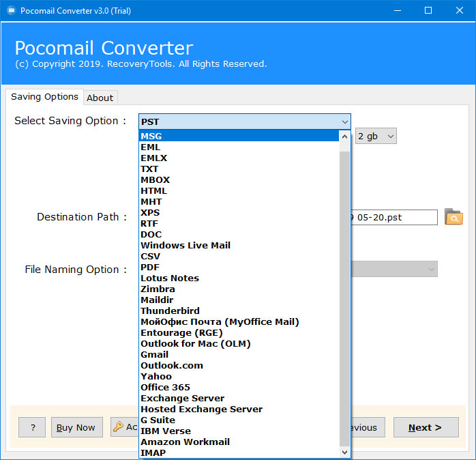Choose HTML from the saving list
Image resolution: width=476 pixels, height=460 pixels.
pyautogui.click(x=239, y=191)
